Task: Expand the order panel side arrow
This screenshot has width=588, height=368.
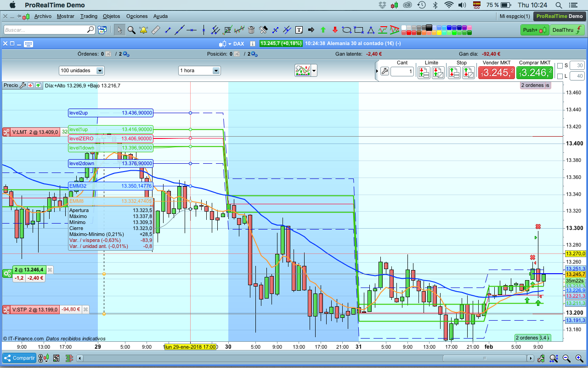Action: tap(378, 71)
